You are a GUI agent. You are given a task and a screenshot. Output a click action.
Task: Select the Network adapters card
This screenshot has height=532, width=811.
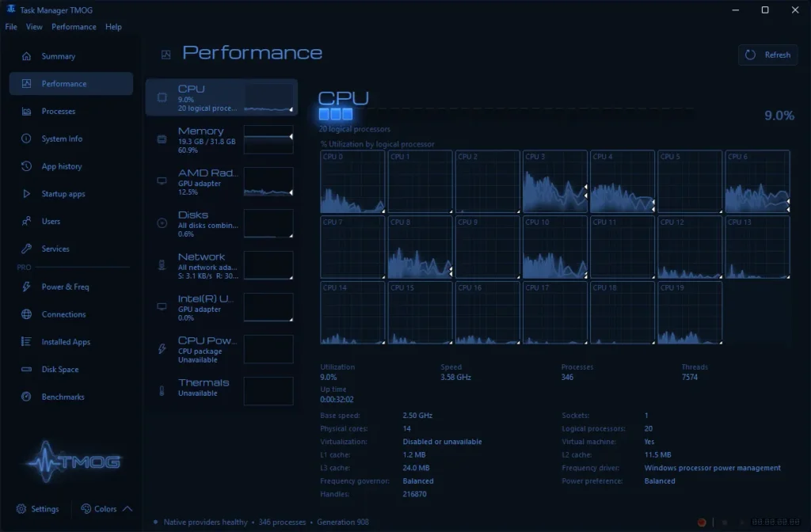[222, 265]
